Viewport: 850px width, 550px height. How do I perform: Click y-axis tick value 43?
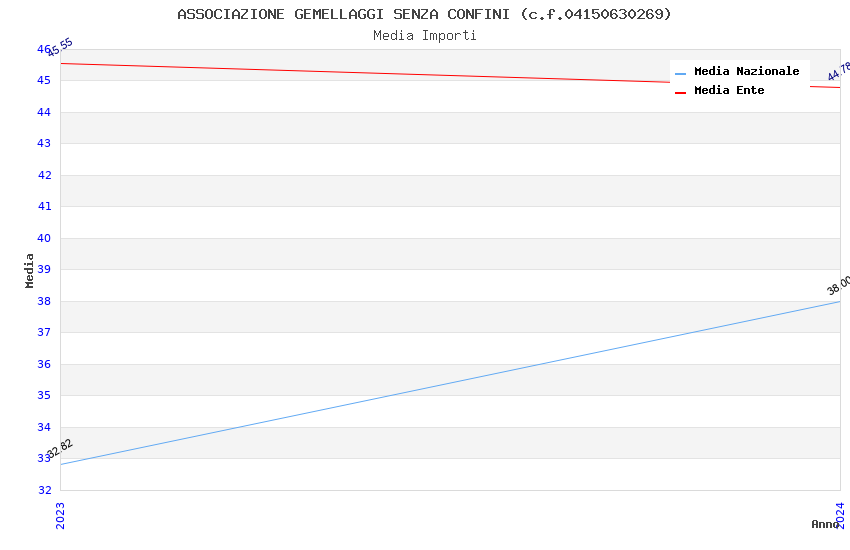[x=44, y=143]
